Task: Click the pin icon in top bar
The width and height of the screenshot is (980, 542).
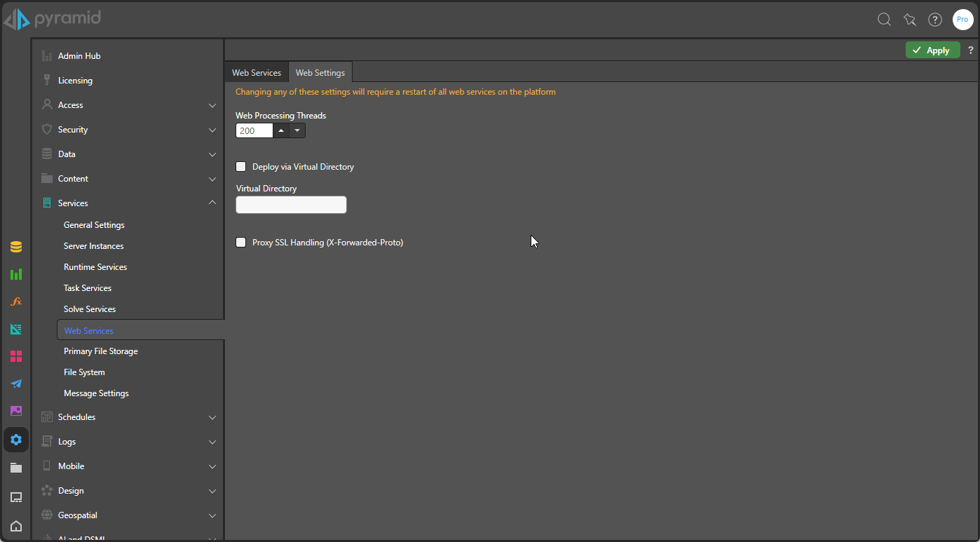Action: (910, 20)
